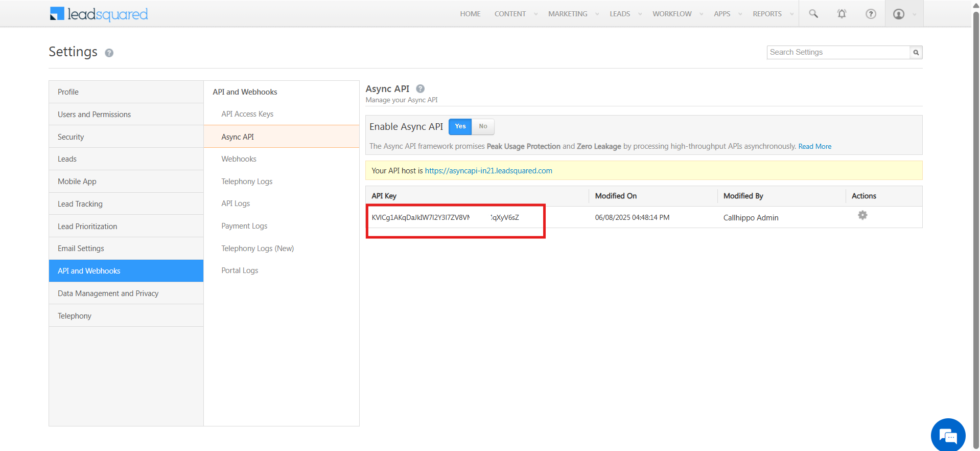This screenshot has width=980, height=451.
Task: Select Profile in settings sidebar
Action: click(x=126, y=92)
